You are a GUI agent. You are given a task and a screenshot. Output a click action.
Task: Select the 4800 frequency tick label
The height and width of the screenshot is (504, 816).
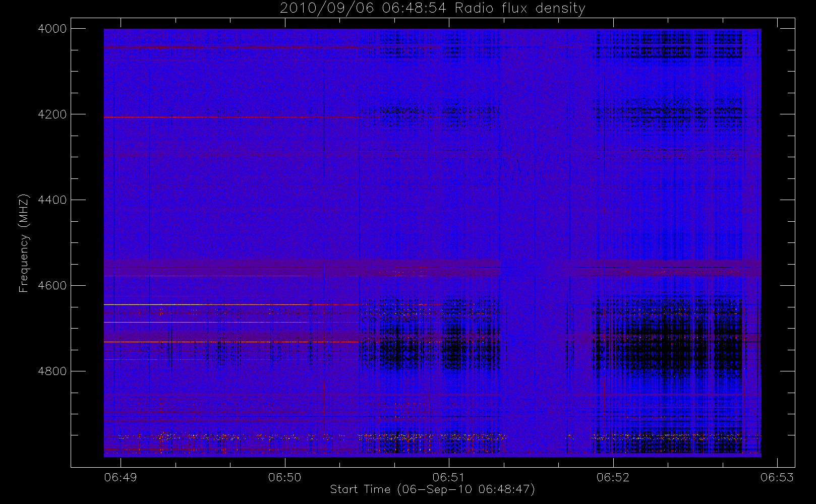click(52, 371)
